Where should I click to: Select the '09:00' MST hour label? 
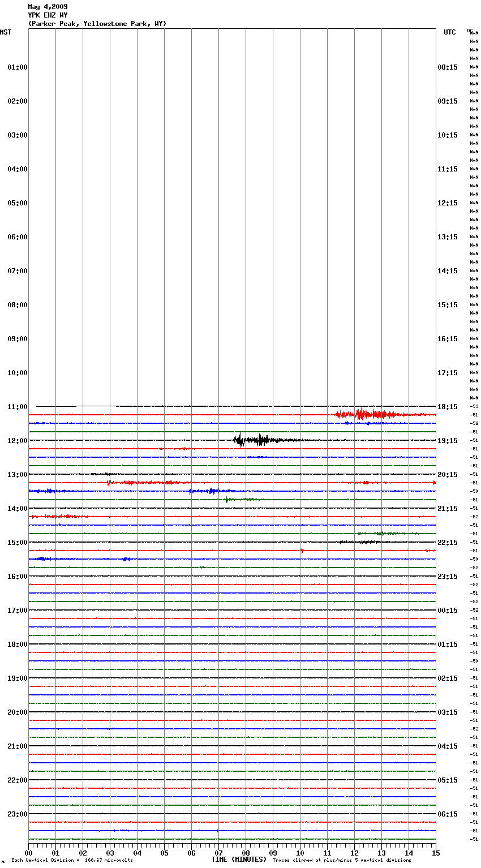[x=18, y=339]
